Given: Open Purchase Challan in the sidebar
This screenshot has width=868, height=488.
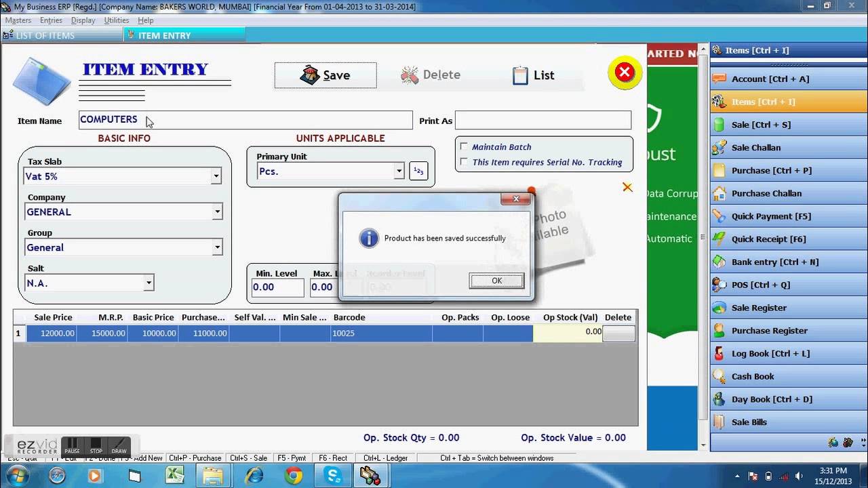Looking at the screenshot, I should 789,193.
